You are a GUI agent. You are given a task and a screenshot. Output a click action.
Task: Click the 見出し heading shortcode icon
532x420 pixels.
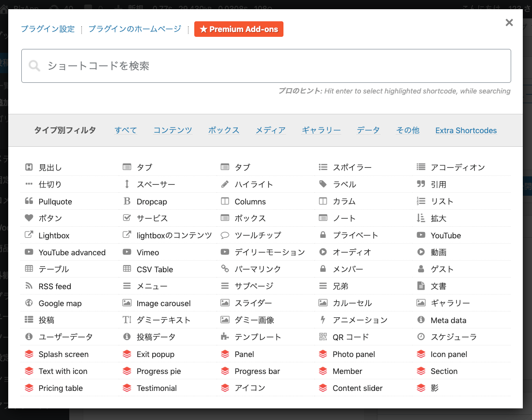coord(29,167)
